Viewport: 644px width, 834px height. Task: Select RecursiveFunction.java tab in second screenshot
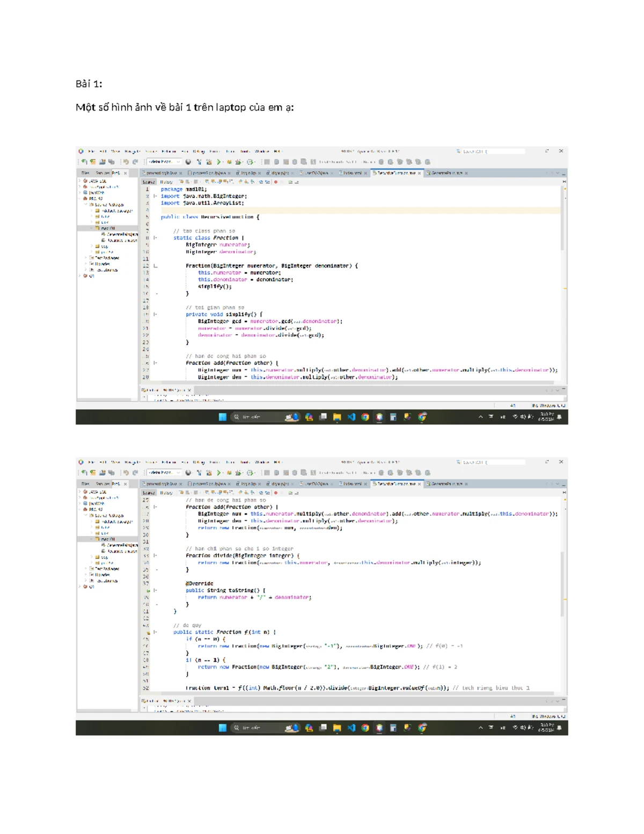(397, 484)
